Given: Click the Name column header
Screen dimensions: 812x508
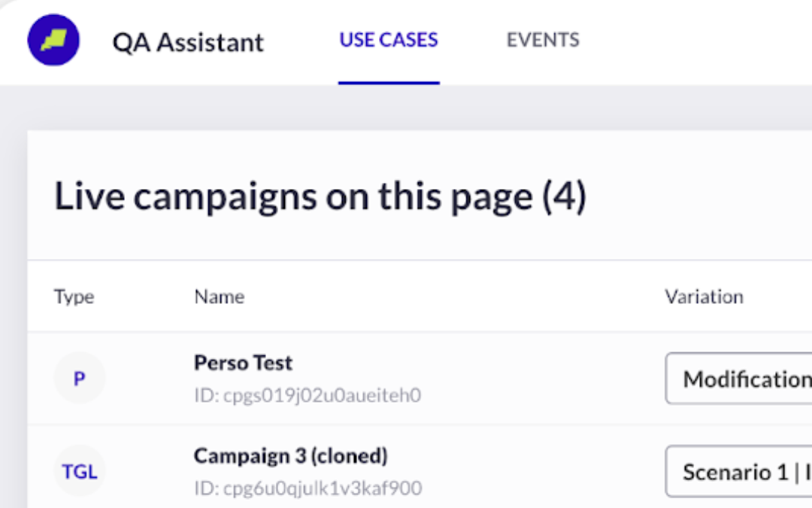Looking at the screenshot, I should click(x=219, y=297).
